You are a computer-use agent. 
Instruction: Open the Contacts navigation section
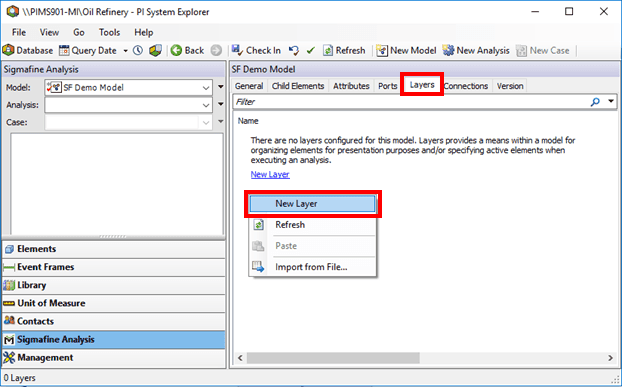point(113,321)
